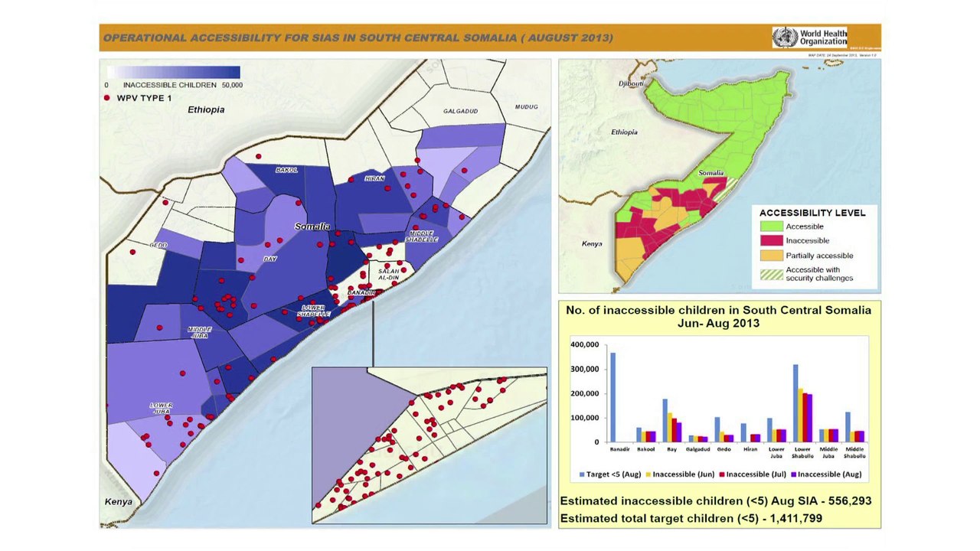The width and height of the screenshot is (980, 551).
Task: Click the '200,000' y-axis value
Action: pos(585,394)
